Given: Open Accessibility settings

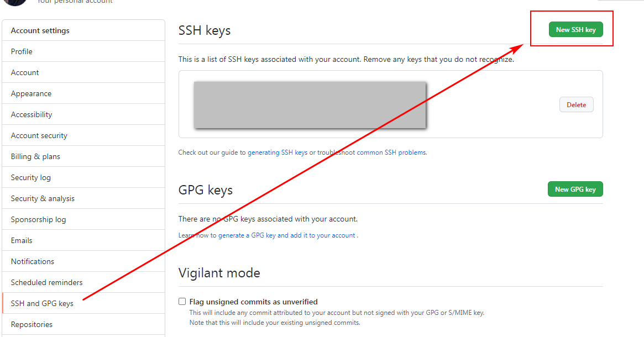Looking at the screenshot, I should (x=83, y=114).
